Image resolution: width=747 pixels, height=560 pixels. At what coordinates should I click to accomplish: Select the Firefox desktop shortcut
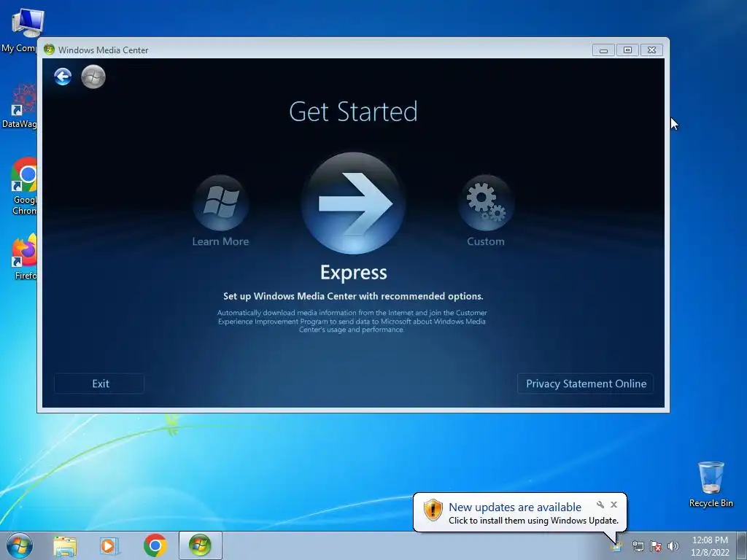(x=25, y=256)
